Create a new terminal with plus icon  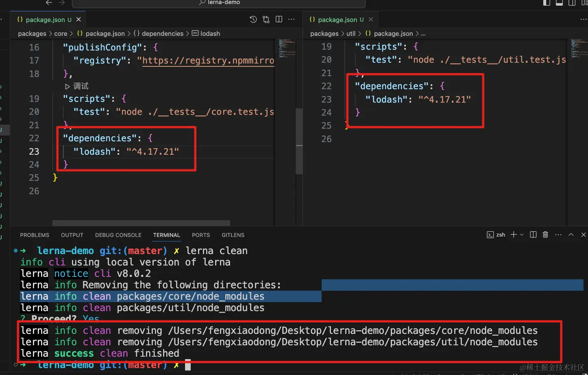click(514, 235)
